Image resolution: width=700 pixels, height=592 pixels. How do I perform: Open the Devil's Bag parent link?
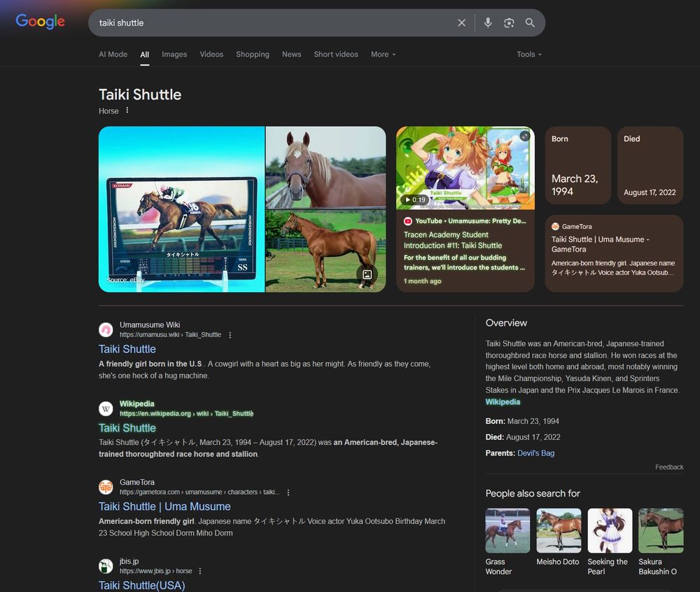pos(535,453)
